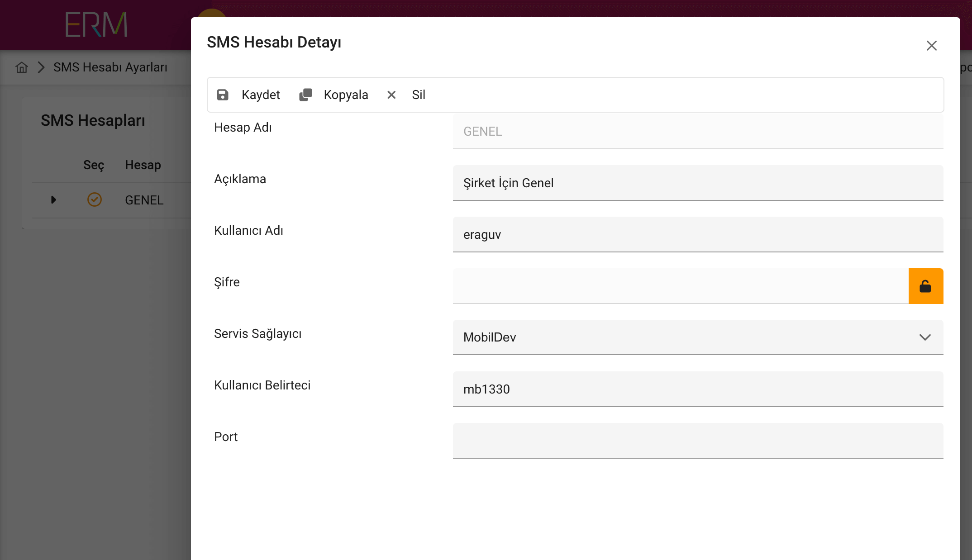This screenshot has height=560, width=972.
Task: Collapse the MobilDev provider selector
Action: click(925, 337)
